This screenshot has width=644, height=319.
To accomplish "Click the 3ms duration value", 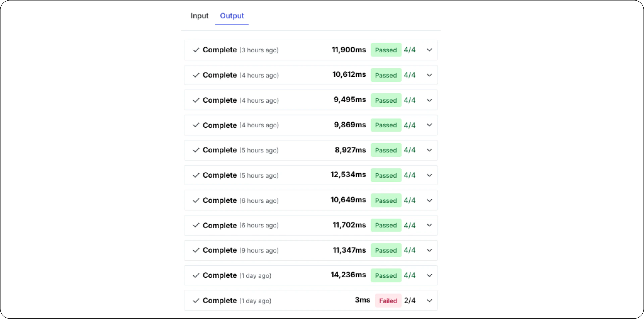I will coord(363,300).
